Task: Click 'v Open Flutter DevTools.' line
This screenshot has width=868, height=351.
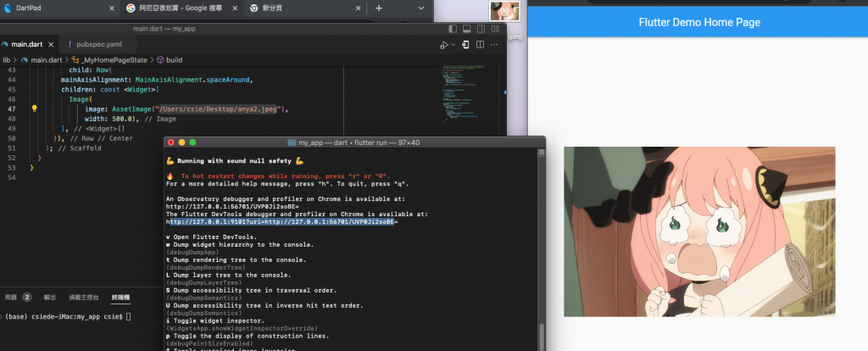Action: point(211,237)
